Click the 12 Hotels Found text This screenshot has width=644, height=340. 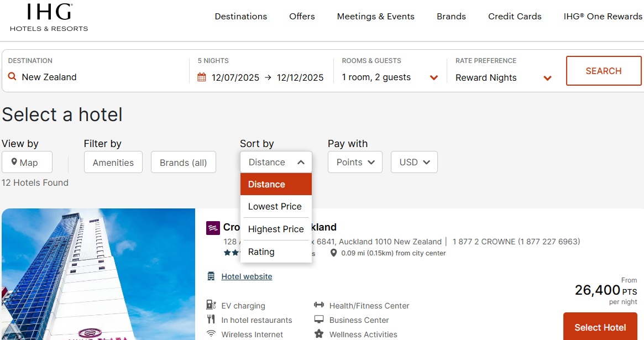(x=35, y=183)
